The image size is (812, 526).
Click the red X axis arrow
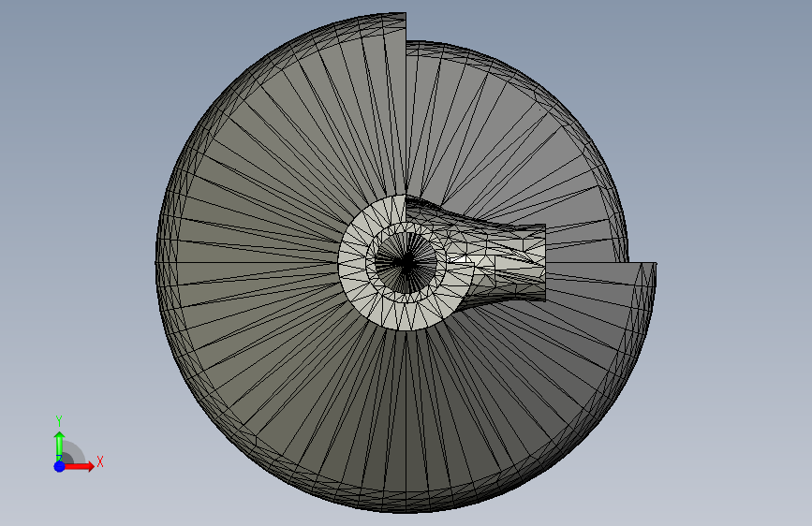tap(79, 466)
